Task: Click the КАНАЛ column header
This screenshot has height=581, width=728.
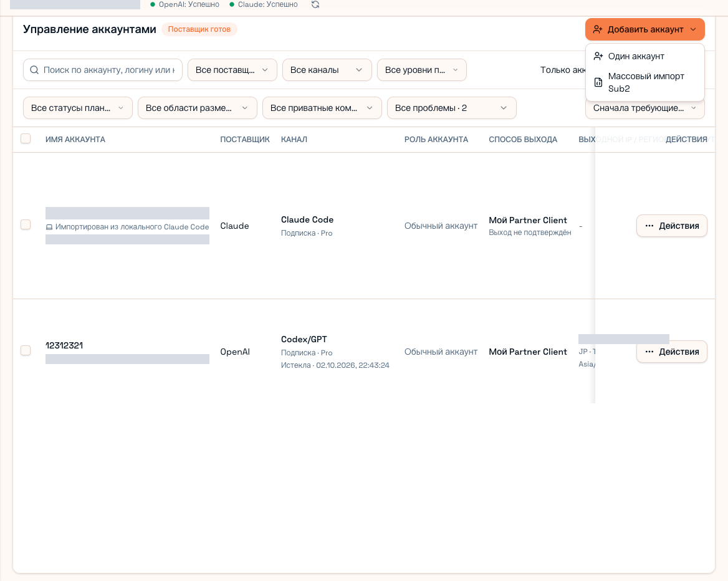Action: pos(294,140)
